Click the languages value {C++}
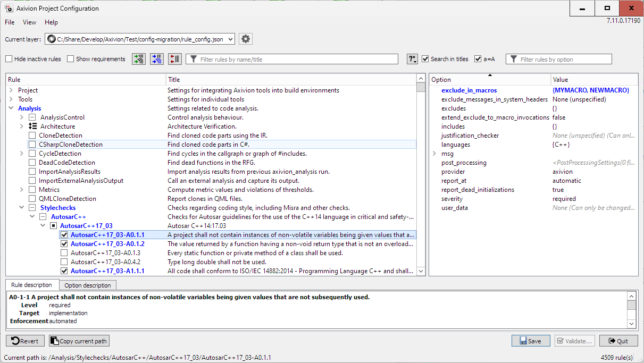Screen dimensions: 644x363 (561, 145)
